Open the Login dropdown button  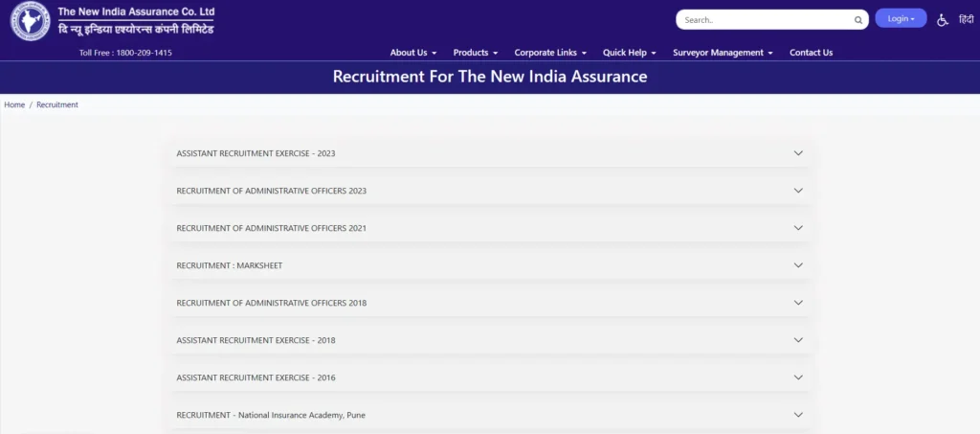901,19
